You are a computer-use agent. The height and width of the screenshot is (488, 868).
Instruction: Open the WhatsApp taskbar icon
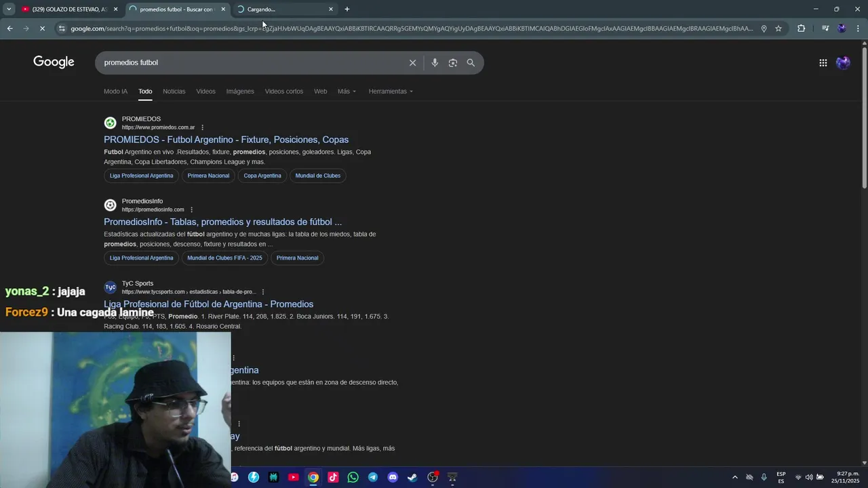pos(353,477)
